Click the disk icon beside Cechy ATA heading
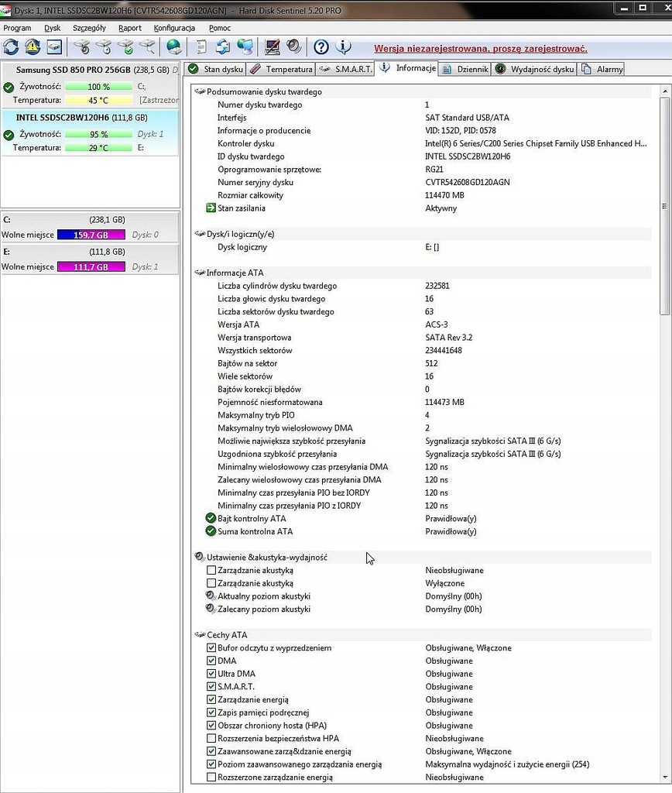 [x=200, y=635]
